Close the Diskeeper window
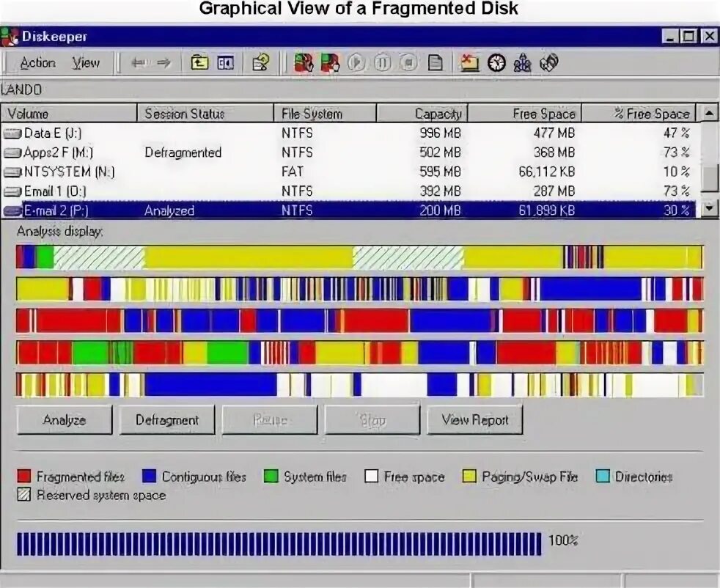The image size is (720, 588). 709,36
